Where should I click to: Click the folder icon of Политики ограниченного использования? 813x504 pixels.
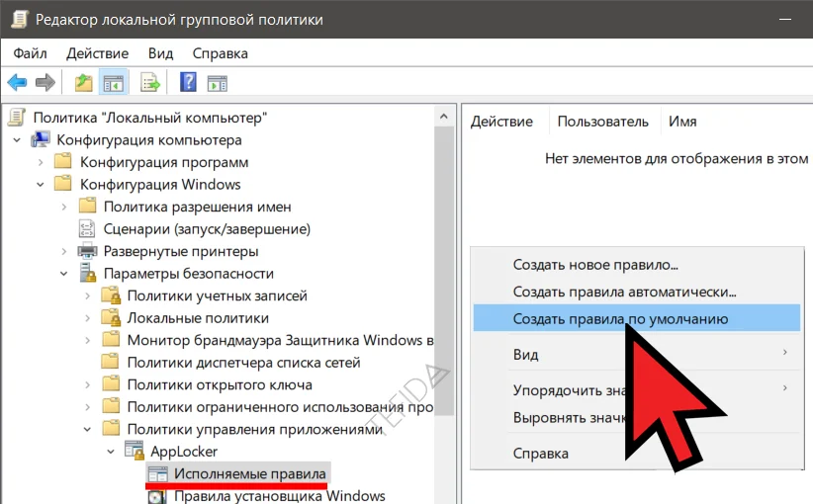tap(111, 406)
